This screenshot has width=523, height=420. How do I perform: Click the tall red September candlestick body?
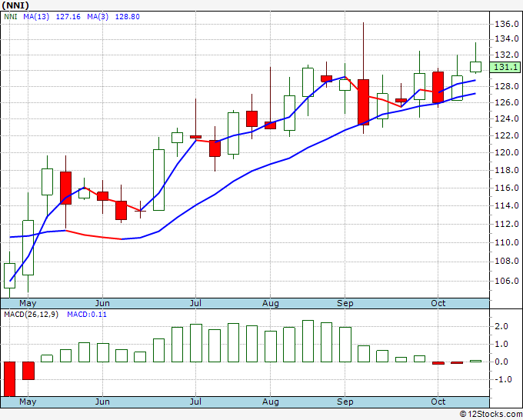(364, 102)
